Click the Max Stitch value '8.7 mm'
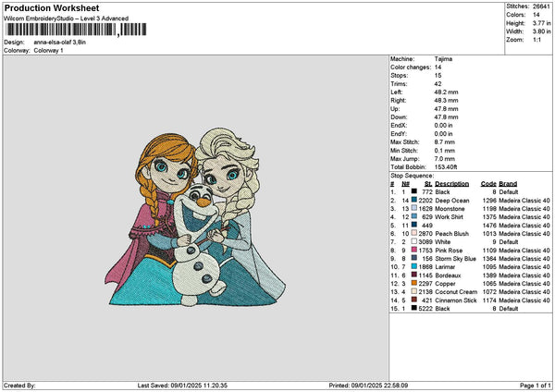Image resolution: width=555 pixels, height=392 pixels. [x=445, y=141]
